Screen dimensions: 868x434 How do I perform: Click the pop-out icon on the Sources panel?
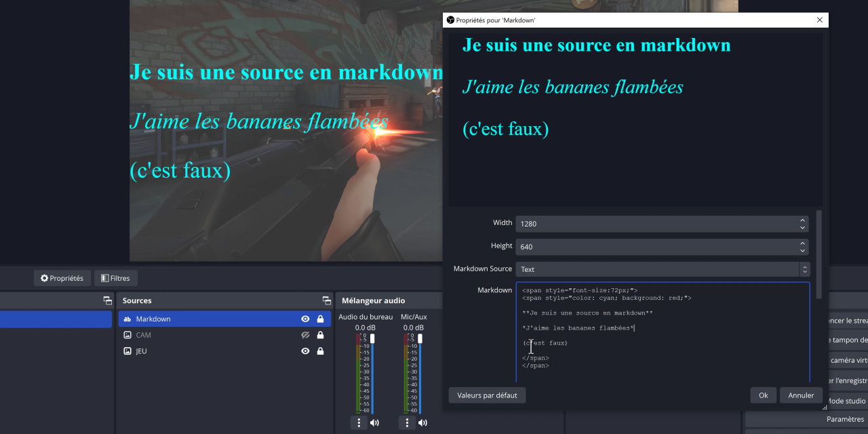(327, 300)
